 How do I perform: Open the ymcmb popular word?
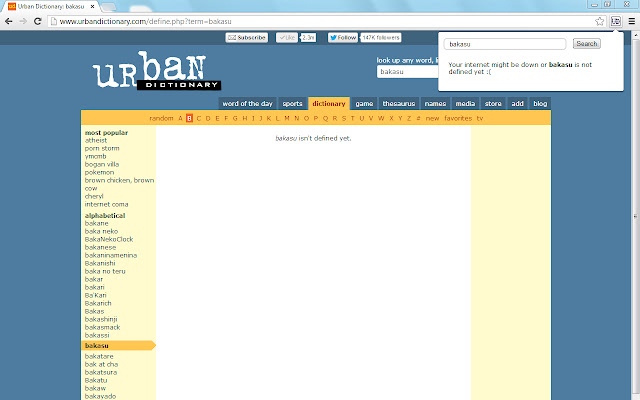96,156
